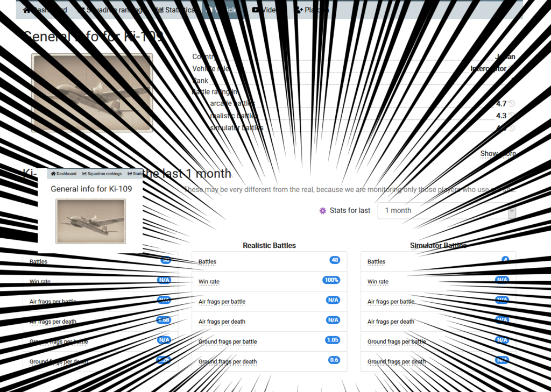Click the 'Show more' link under vehicle info
551x392 pixels.
coord(498,153)
